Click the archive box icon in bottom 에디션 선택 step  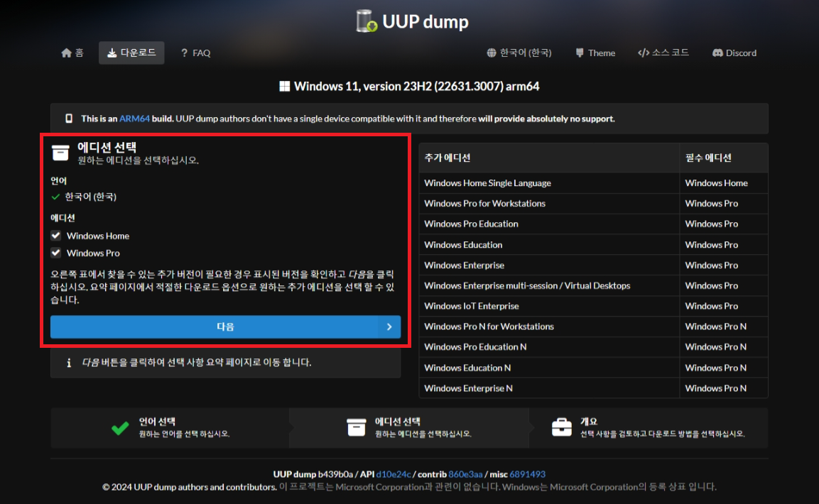coord(356,427)
